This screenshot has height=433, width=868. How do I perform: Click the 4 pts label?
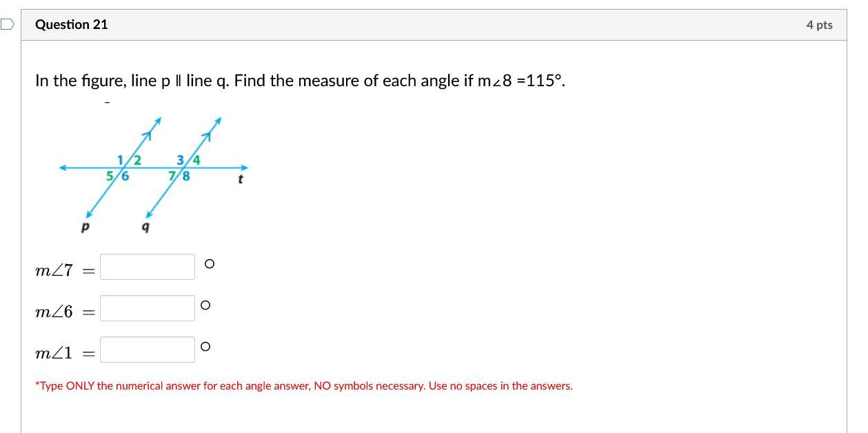point(819,25)
